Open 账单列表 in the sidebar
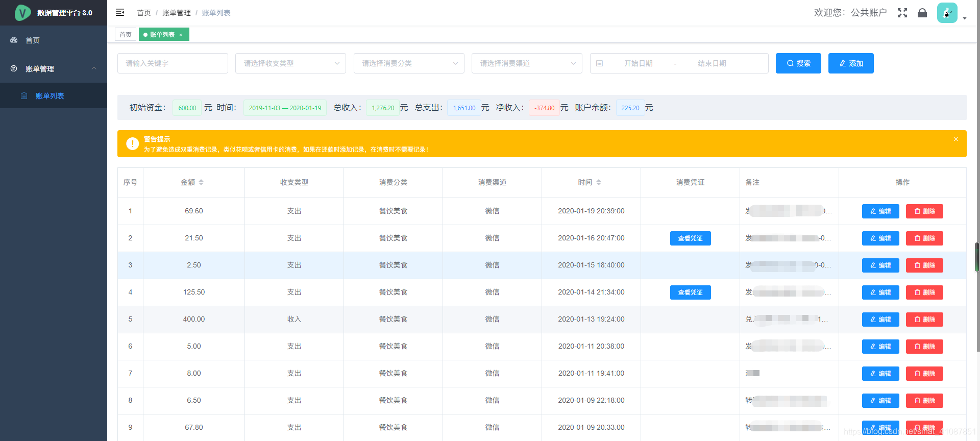Image resolution: width=980 pixels, height=441 pixels. click(54, 96)
